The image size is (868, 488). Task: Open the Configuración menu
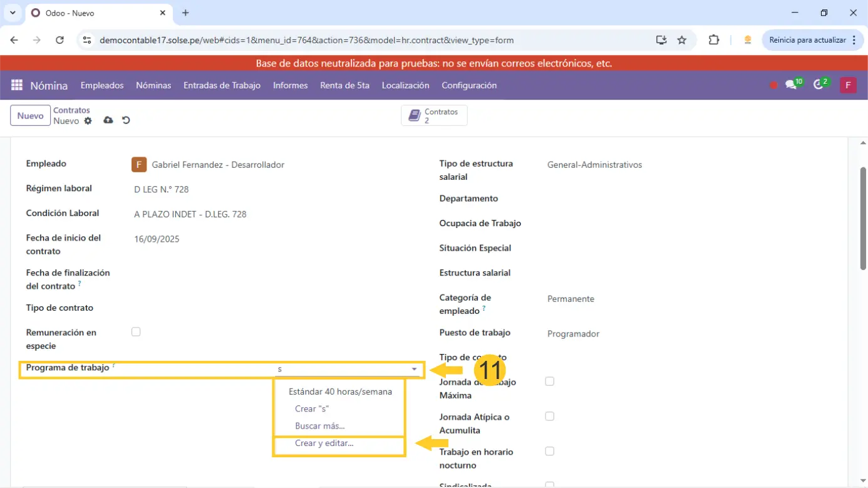[x=468, y=85]
